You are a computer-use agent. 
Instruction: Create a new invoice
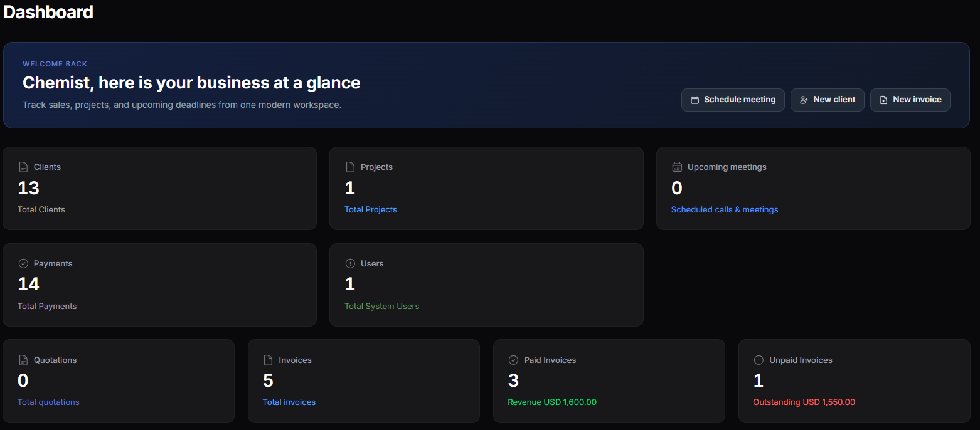coord(910,100)
